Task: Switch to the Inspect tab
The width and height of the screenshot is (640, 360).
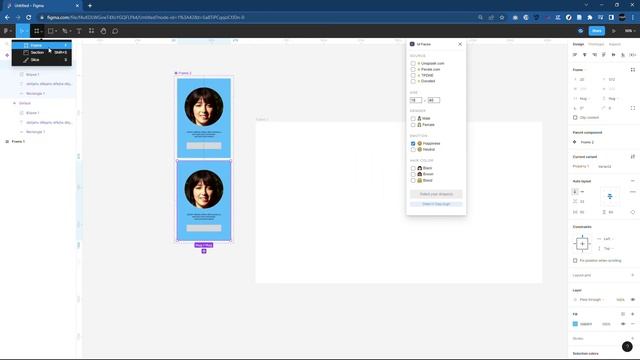Action: click(614, 44)
